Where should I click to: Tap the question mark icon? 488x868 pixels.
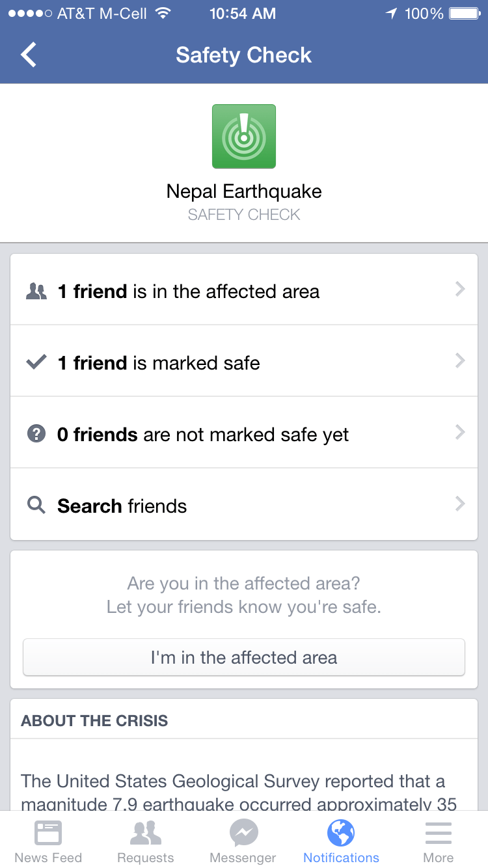[36, 434]
